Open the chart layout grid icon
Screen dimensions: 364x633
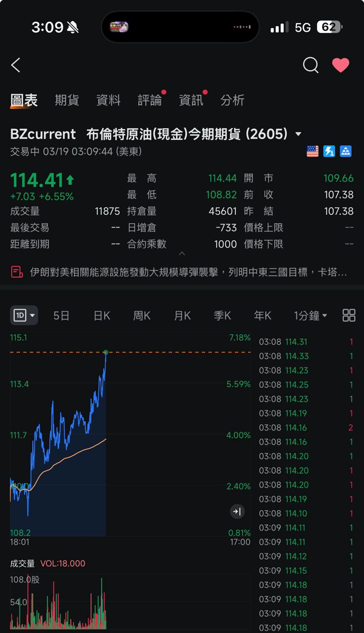click(x=349, y=316)
